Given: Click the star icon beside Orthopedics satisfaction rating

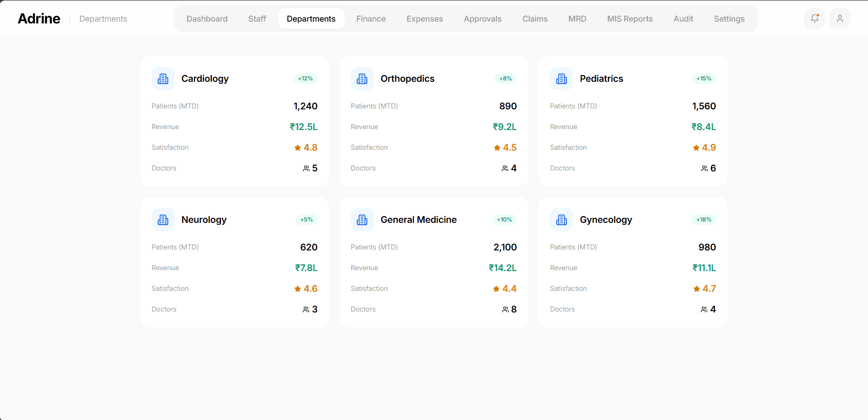Looking at the screenshot, I should click(497, 147).
